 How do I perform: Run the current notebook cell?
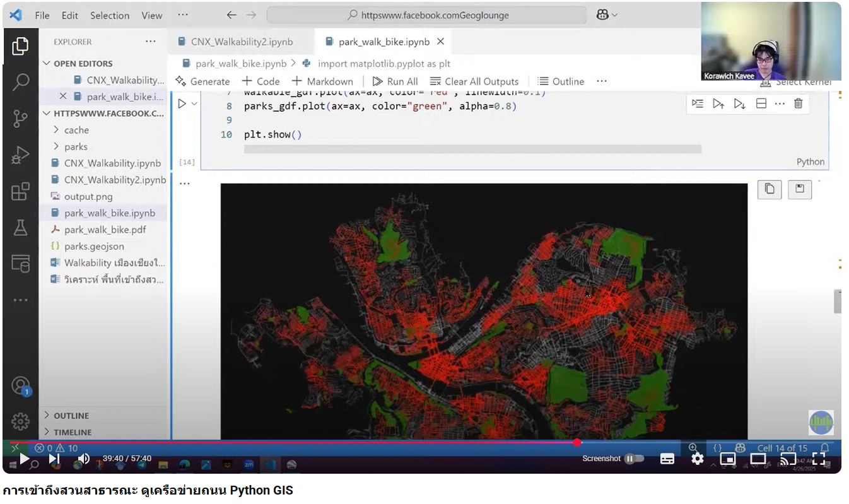[x=182, y=104]
